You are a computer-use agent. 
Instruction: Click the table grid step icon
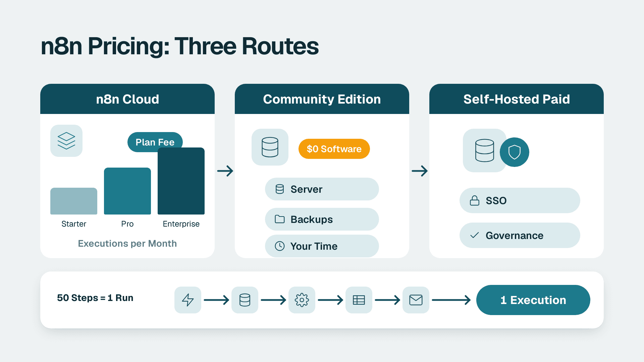pos(359,300)
